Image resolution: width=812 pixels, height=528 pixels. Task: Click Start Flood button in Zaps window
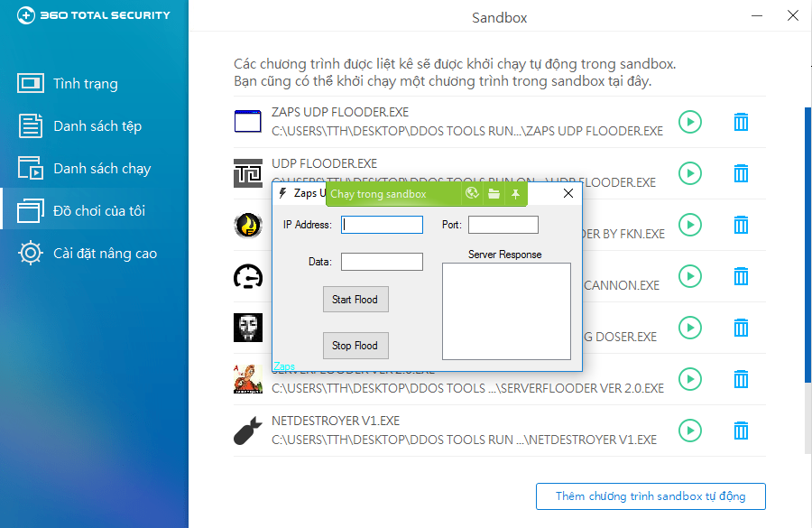click(355, 300)
